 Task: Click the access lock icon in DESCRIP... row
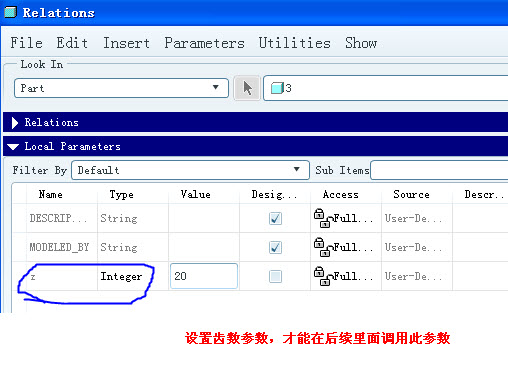point(323,218)
